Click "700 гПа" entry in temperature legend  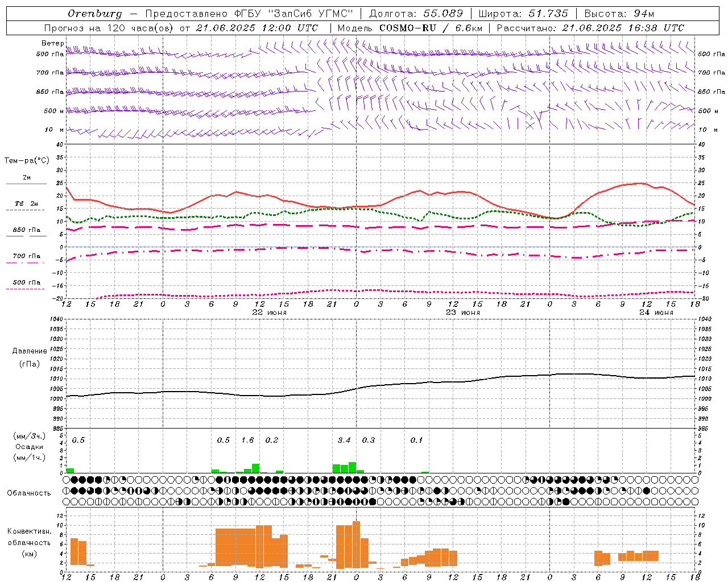[27, 256]
